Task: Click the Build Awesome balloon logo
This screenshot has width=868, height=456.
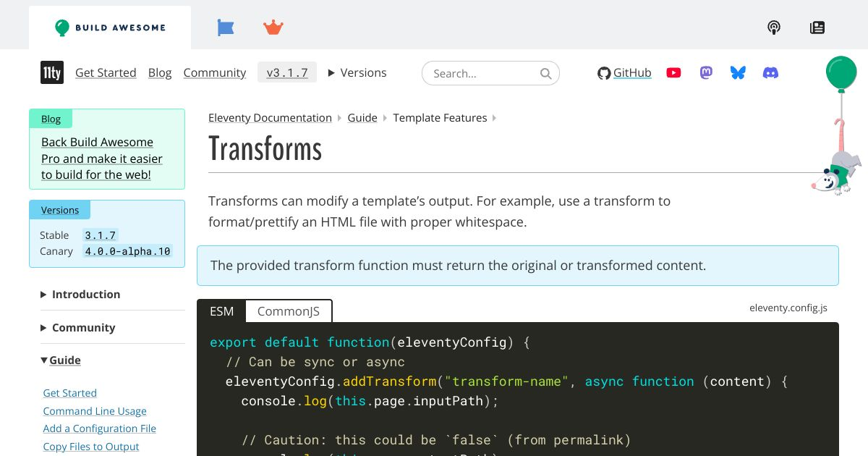Action: 110,28
